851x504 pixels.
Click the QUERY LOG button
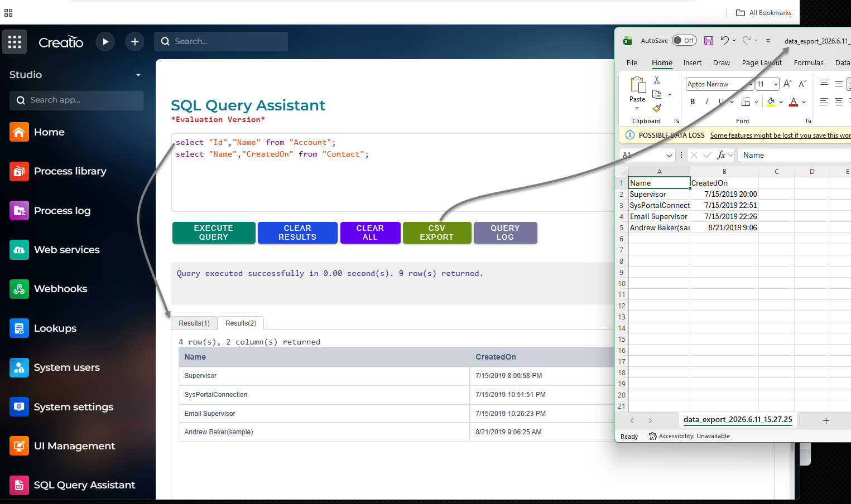click(505, 232)
